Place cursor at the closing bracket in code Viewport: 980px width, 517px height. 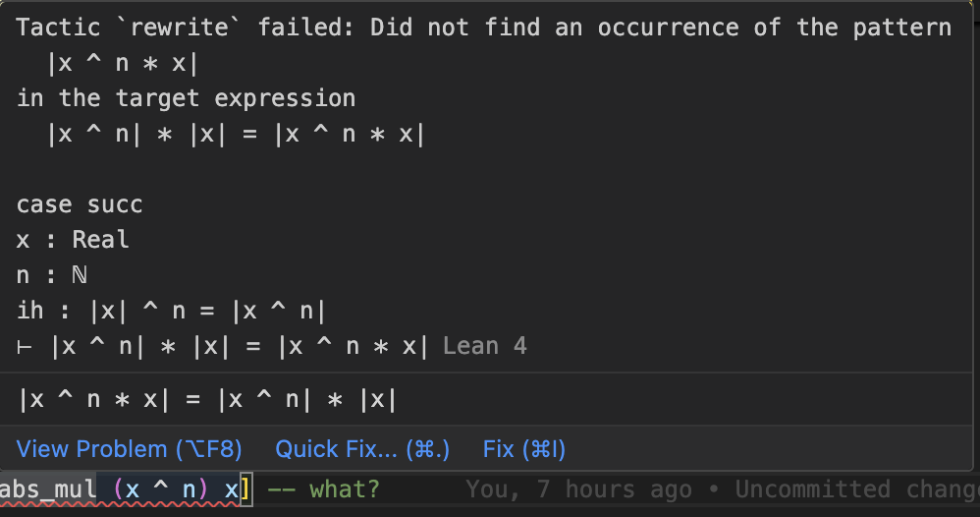pos(246,488)
